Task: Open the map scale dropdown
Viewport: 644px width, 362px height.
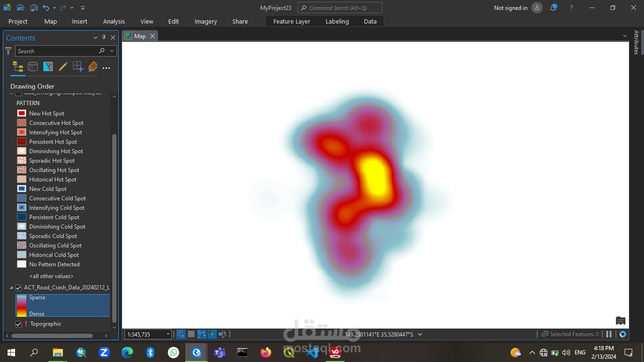Action: (168, 334)
